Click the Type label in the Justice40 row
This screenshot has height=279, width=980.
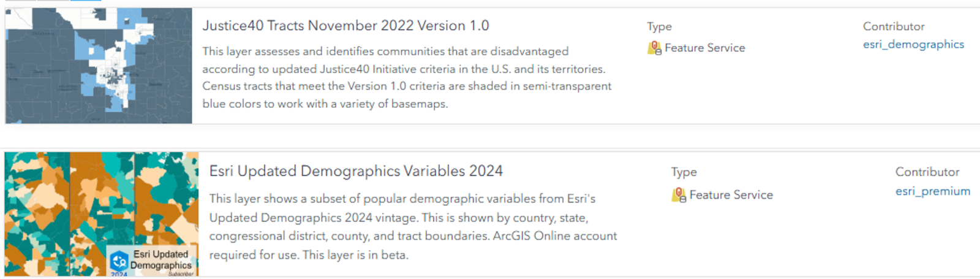pos(659,26)
